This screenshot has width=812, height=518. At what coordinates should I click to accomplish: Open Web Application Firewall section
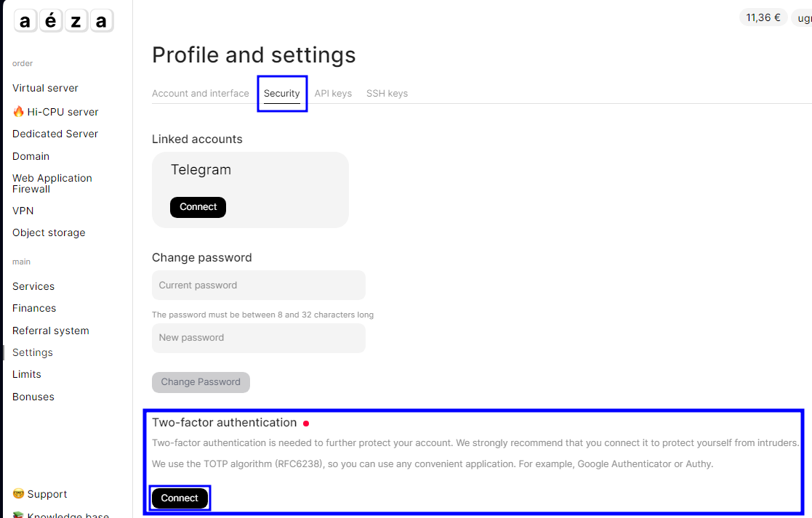pos(52,183)
